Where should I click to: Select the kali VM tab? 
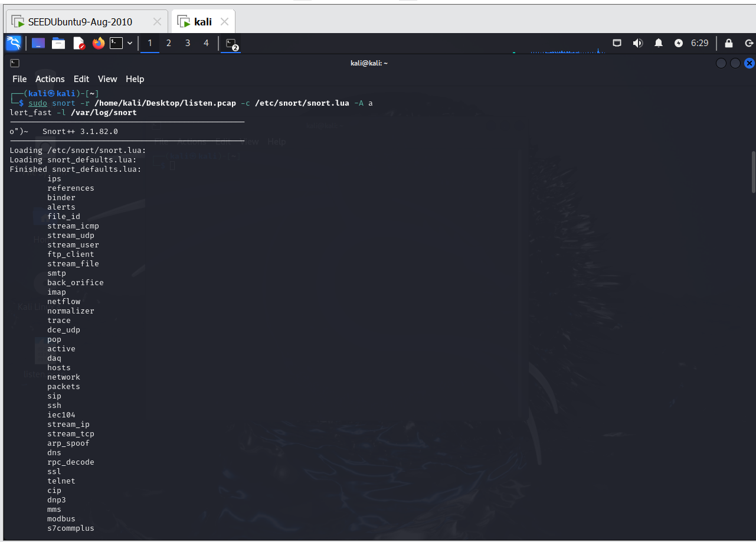pos(203,22)
